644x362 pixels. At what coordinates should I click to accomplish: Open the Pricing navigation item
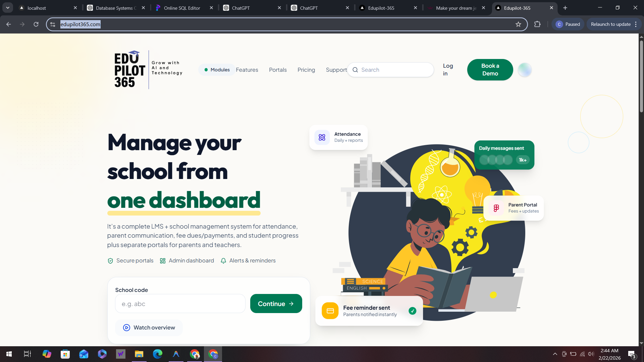coord(306,70)
